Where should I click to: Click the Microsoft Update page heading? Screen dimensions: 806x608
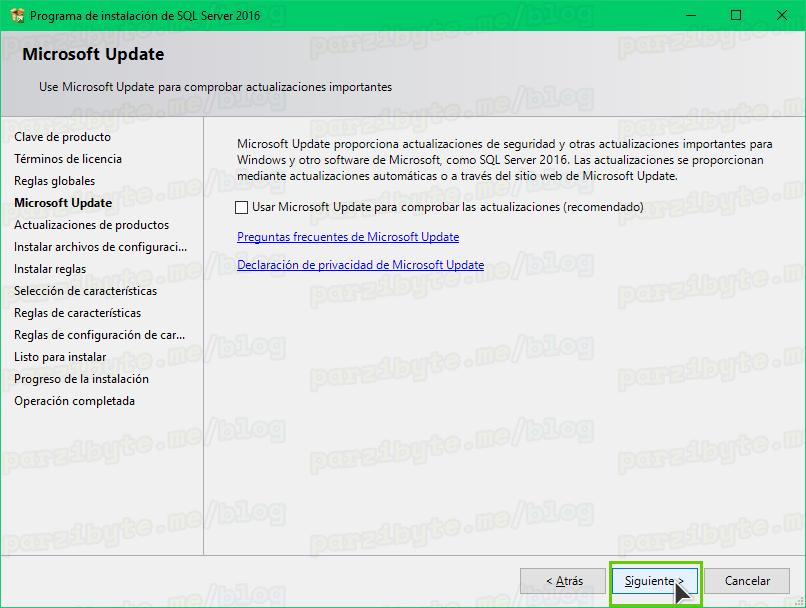coord(93,54)
